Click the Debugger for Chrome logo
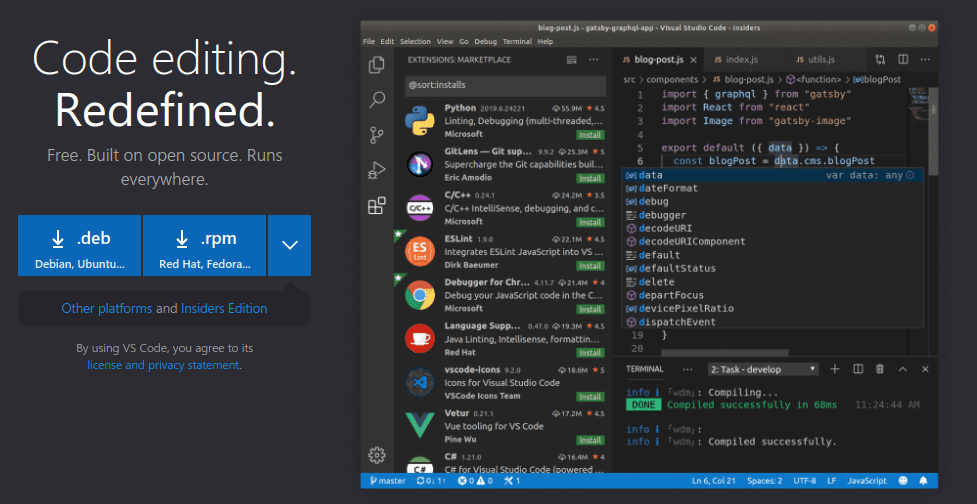 419,295
